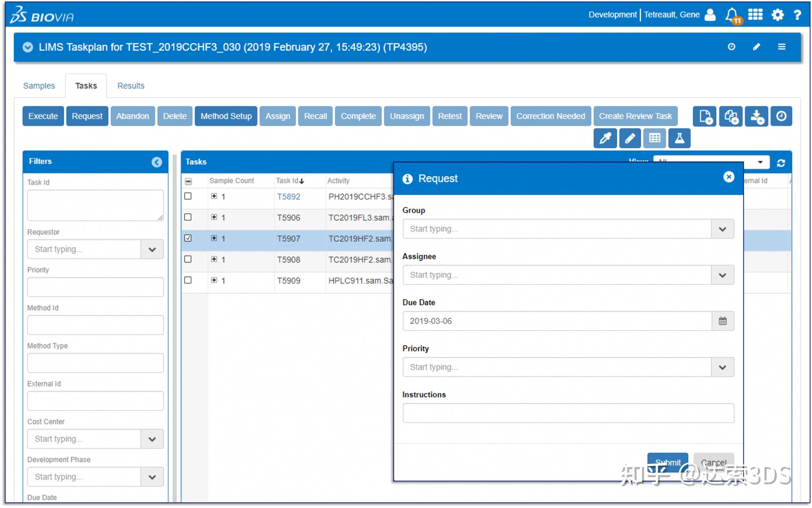Click the flask icon button
Viewport: 812px width, 508px height.
[x=679, y=138]
